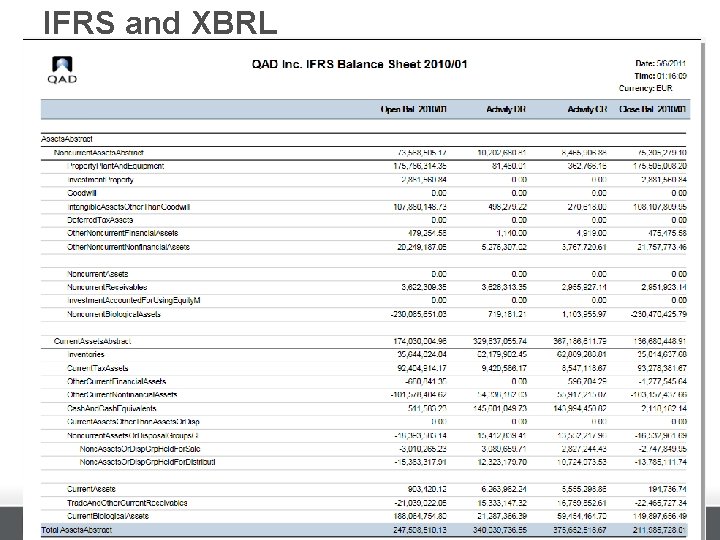Click the NoncurrentReceivables row label

pos(107,287)
